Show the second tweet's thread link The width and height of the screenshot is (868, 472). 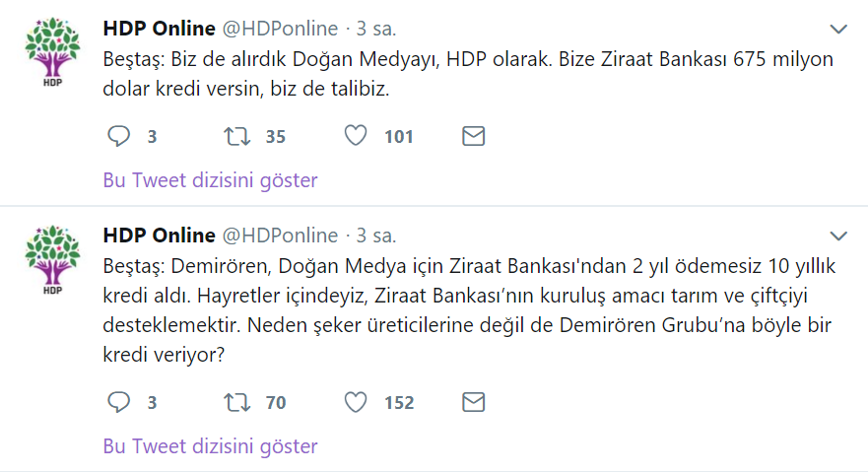pyautogui.click(x=210, y=446)
